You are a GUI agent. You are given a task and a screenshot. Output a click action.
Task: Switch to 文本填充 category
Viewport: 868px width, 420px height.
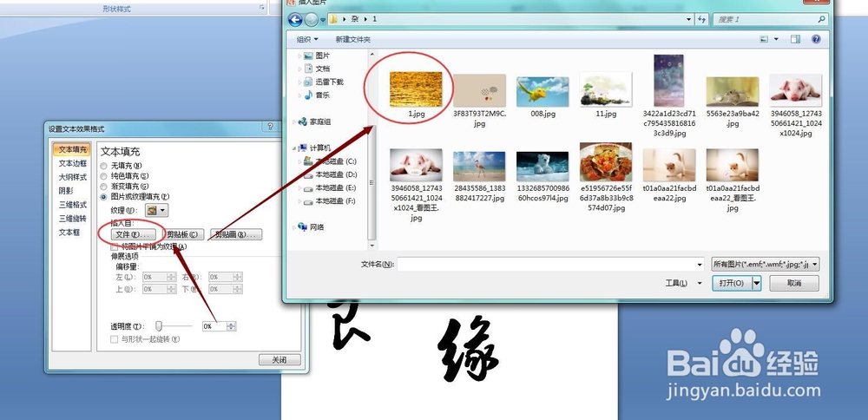coord(73,149)
